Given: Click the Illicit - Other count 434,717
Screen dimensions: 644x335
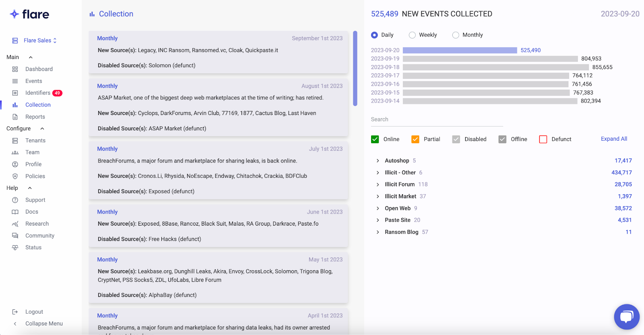Looking at the screenshot, I should (x=621, y=173).
